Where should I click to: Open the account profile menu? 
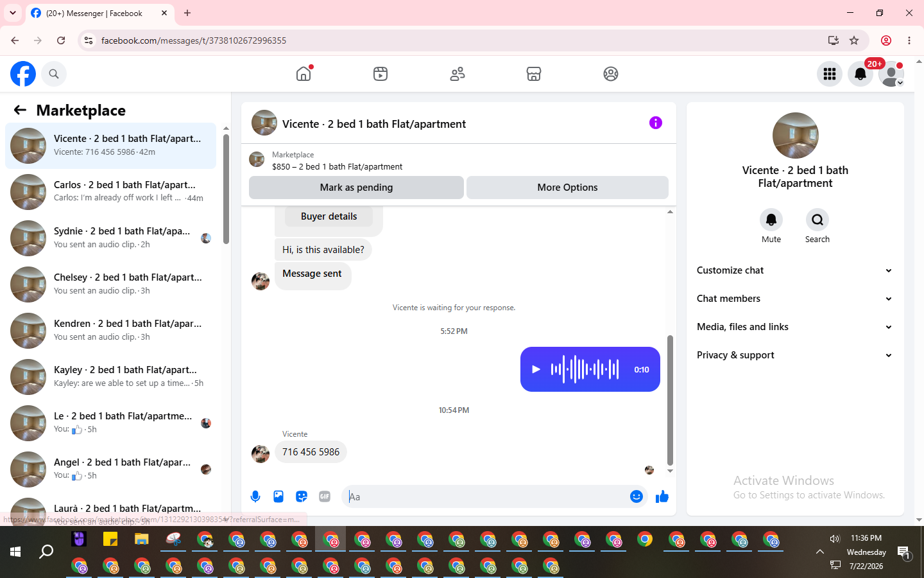point(891,74)
